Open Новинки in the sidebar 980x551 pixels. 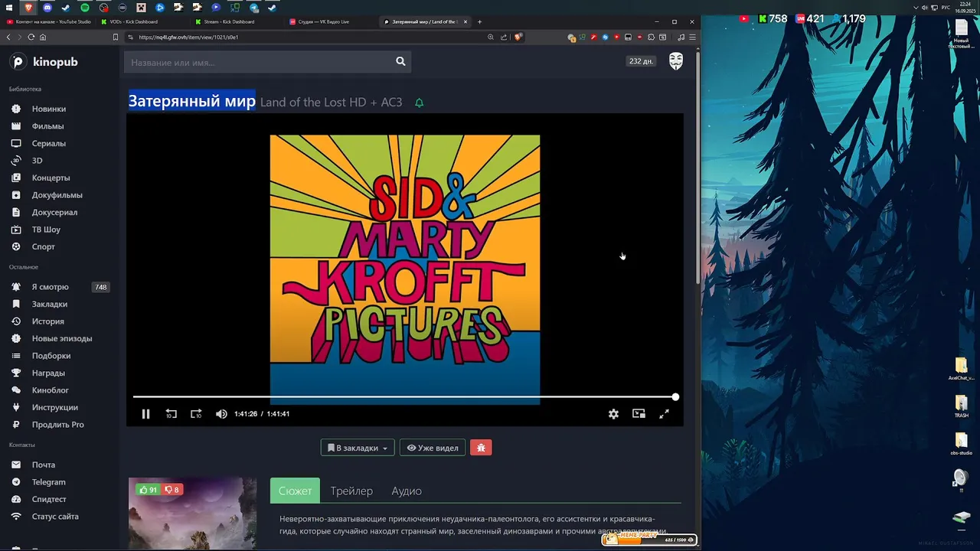48,109
